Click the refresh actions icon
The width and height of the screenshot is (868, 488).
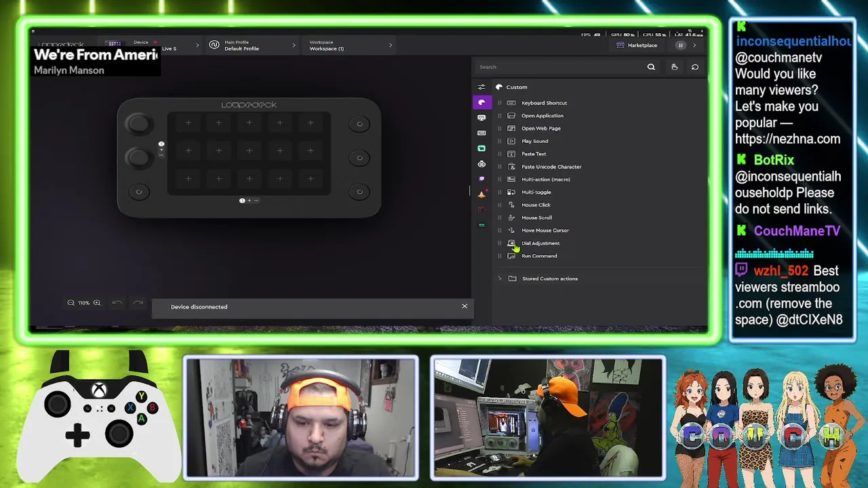pos(694,67)
